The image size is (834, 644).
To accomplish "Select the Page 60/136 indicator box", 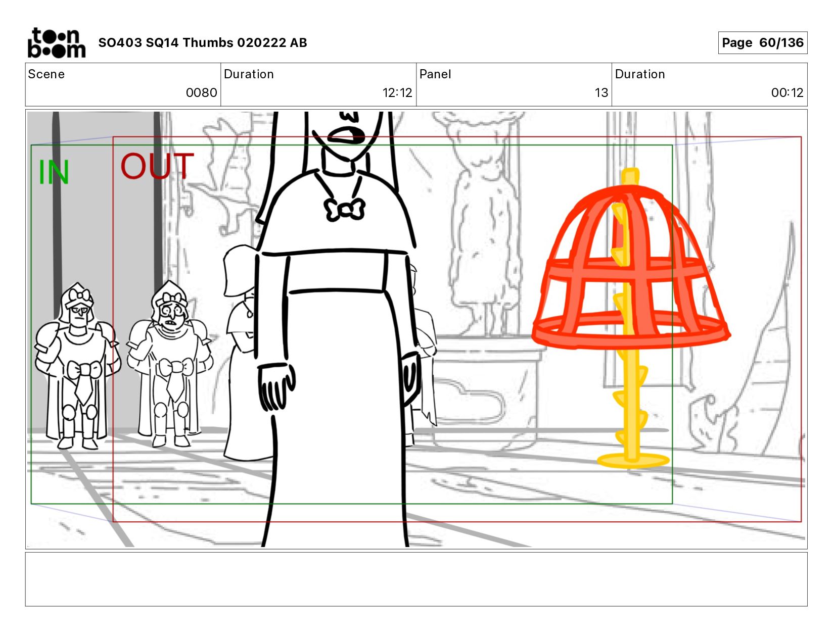I will [762, 42].
